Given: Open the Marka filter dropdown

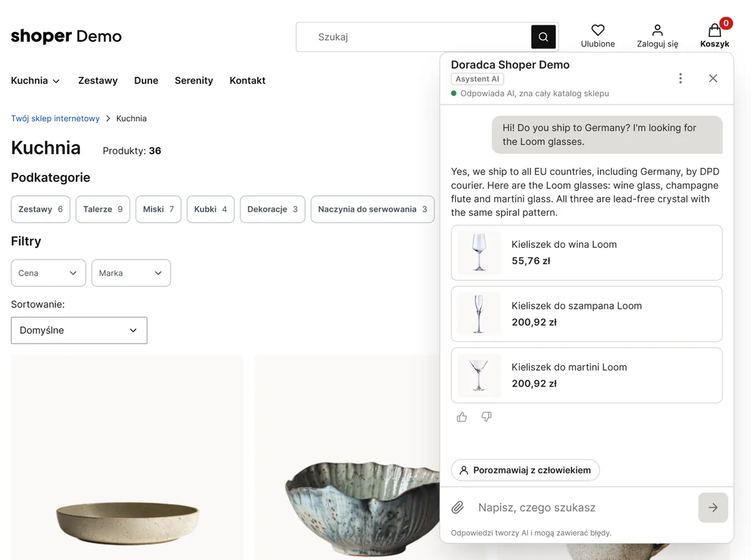Looking at the screenshot, I should click(131, 273).
